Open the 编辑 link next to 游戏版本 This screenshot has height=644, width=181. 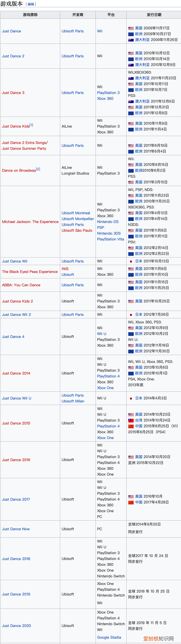click(31, 4)
